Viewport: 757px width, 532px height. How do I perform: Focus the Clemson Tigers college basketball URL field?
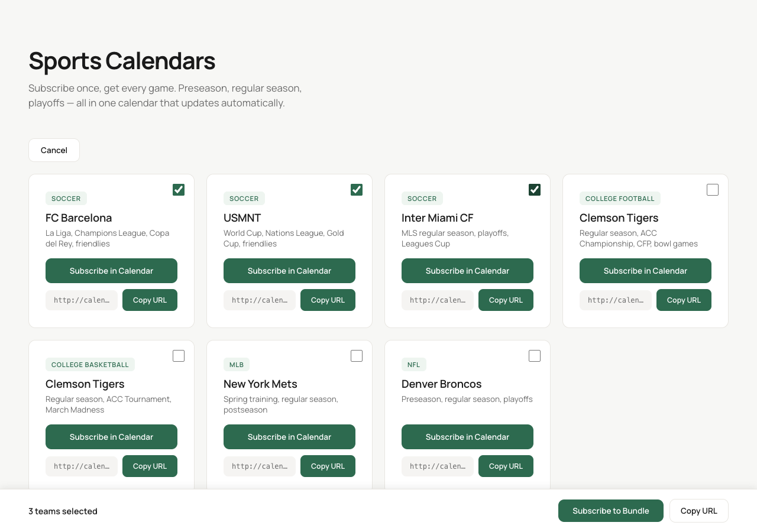click(82, 466)
